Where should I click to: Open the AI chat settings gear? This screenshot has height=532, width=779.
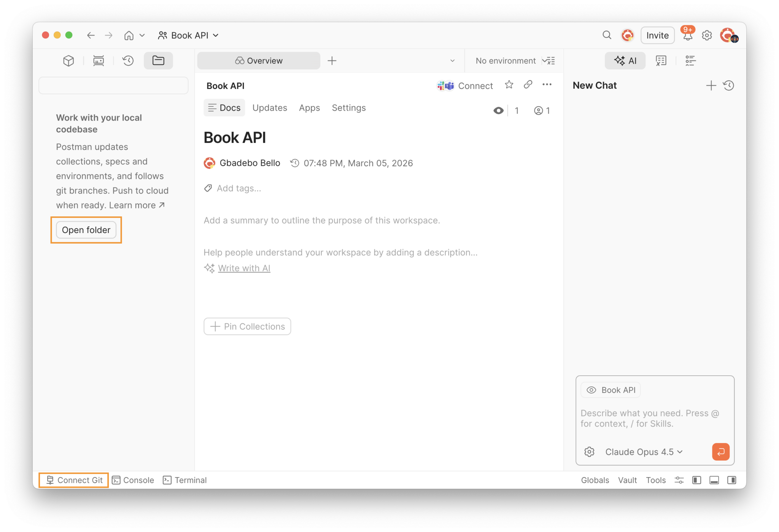click(x=589, y=452)
